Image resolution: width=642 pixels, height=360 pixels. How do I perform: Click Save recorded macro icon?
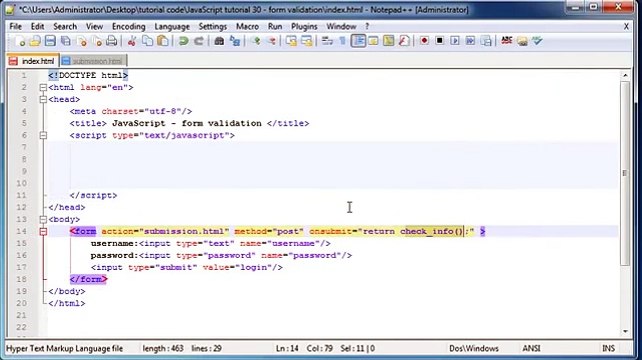[x=486, y=41]
